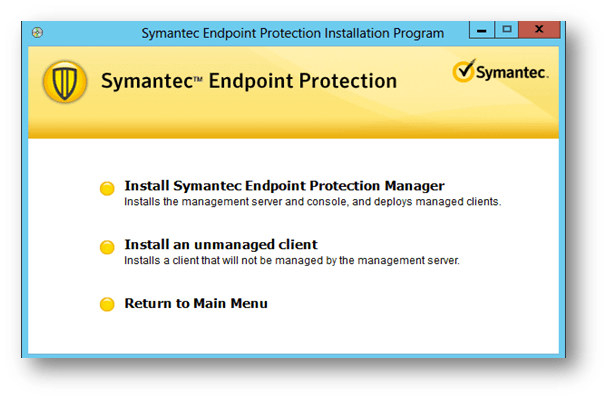The height and width of the screenshot is (400, 608).
Task: Click the description about management server and console
Action: pos(311,201)
